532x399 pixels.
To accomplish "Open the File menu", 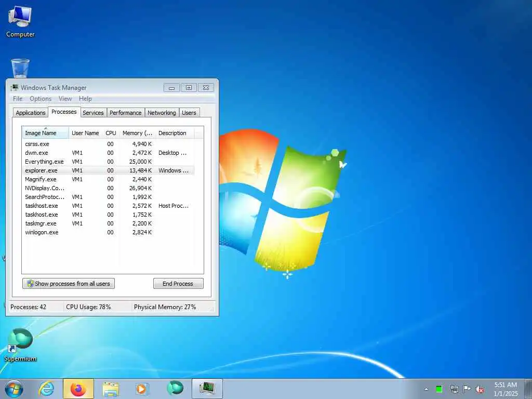I will coord(18,99).
